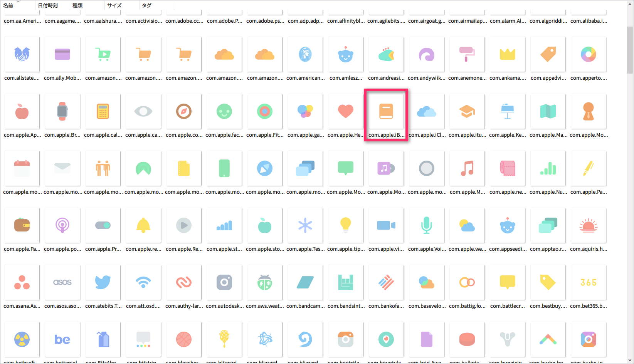Image resolution: width=634 pixels, height=364 pixels.
Task: Click the Twitter bird com.atebits icon
Action: [x=103, y=282]
